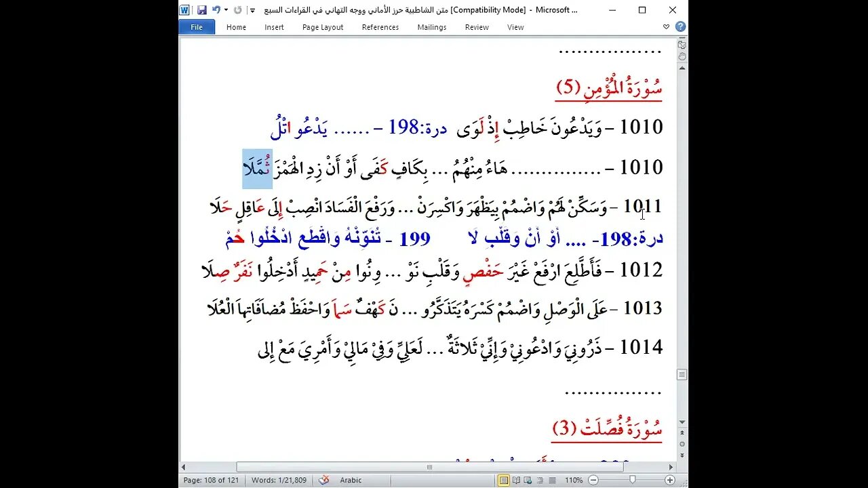Open the Mailings tab
Viewport: 868px width, 488px height.
click(x=432, y=27)
